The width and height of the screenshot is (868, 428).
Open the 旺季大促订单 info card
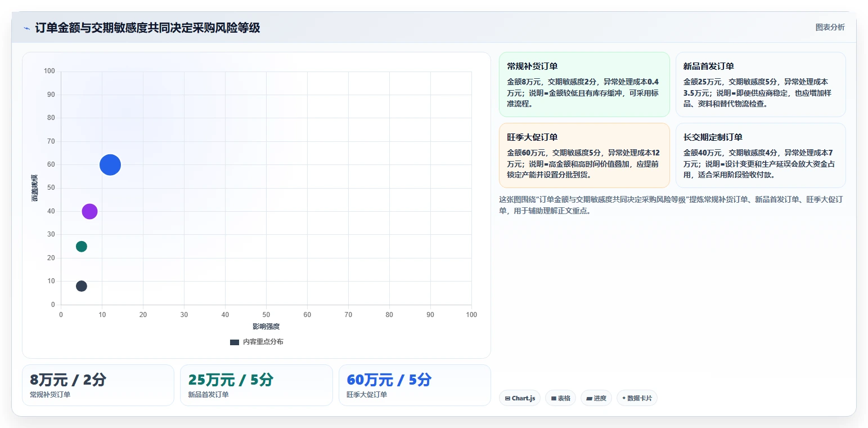[x=584, y=155]
